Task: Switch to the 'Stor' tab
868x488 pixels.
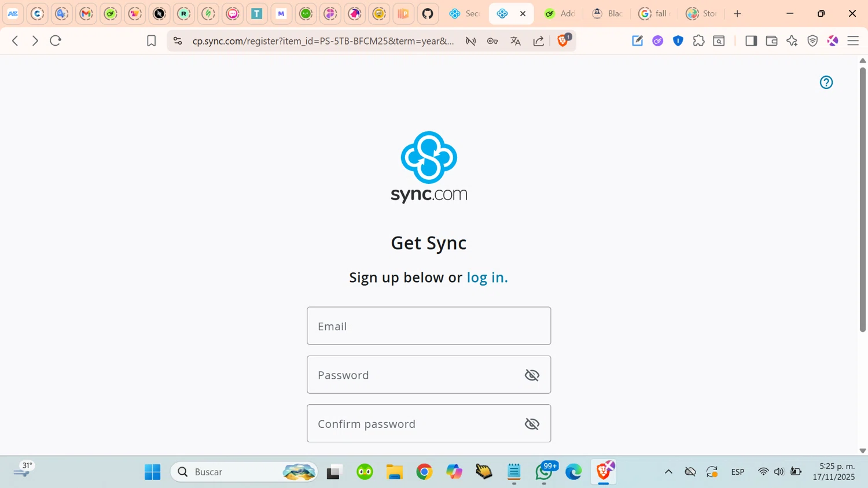Action: tap(701, 13)
